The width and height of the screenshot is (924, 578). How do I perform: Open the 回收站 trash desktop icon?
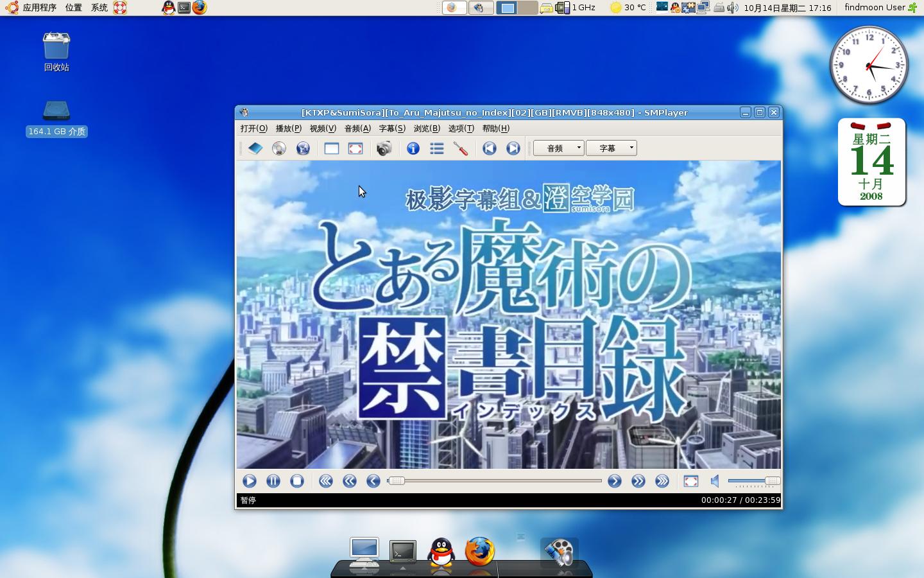(x=56, y=51)
